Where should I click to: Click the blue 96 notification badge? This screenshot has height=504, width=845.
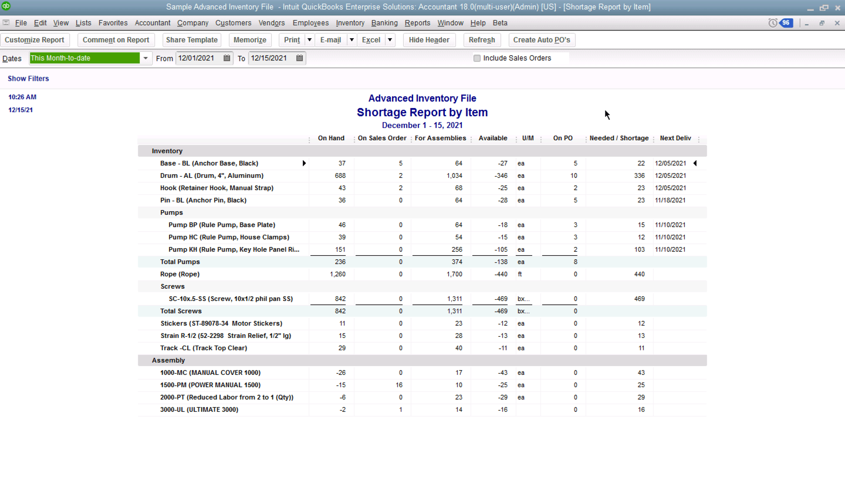(786, 23)
